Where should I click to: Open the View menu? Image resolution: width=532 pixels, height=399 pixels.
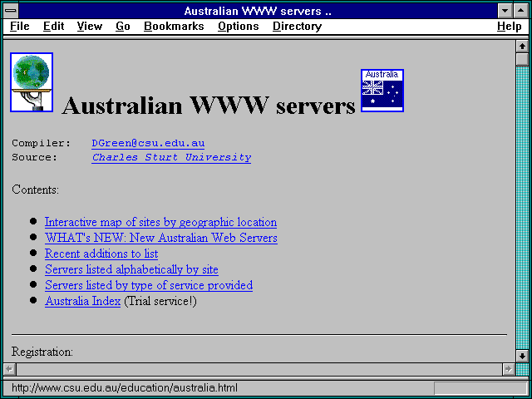(x=90, y=26)
